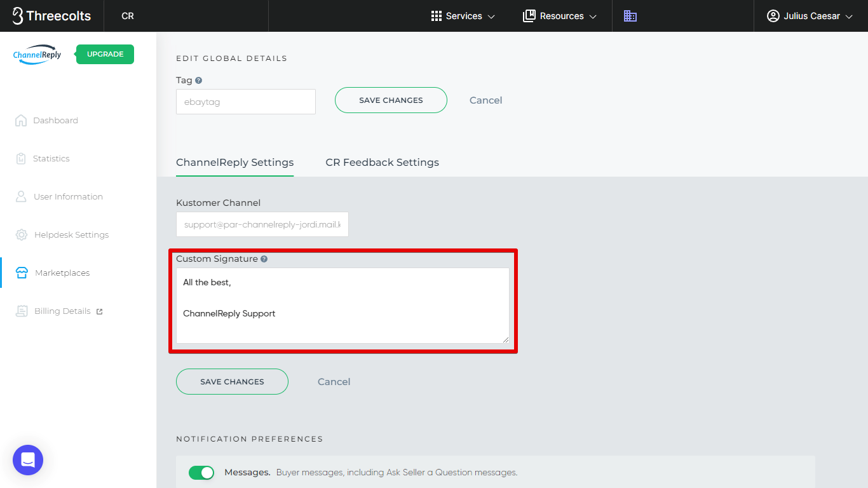Click the User Information person icon
This screenshot has width=868, height=488.
click(x=21, y=196)
